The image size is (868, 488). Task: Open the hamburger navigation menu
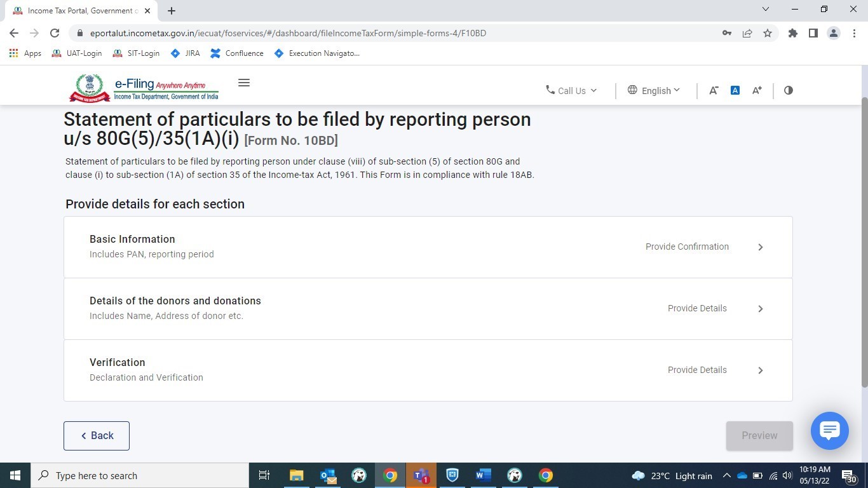point(243,83)
